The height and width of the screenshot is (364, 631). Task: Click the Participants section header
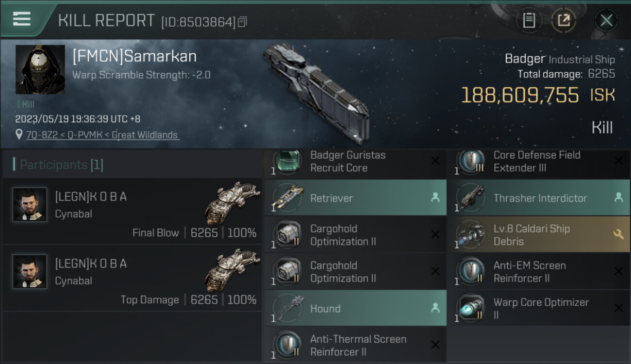tap(132, 165)
